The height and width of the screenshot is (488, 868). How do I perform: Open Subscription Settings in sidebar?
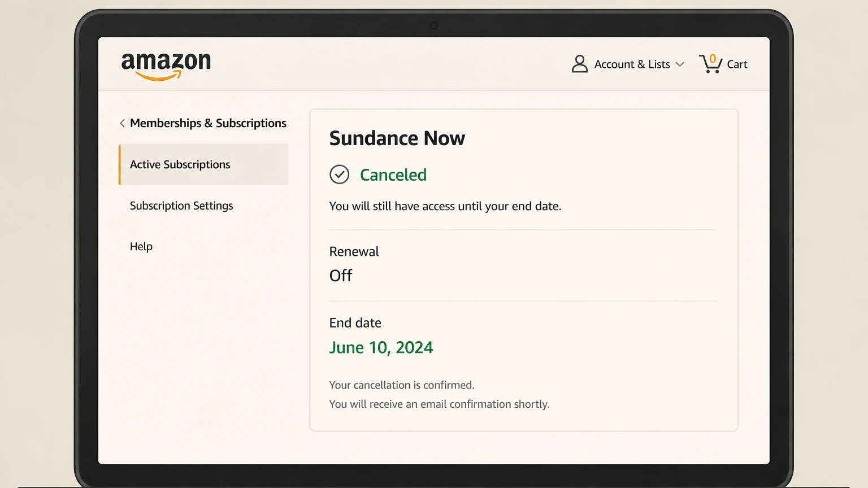click(x=181, y=206)
